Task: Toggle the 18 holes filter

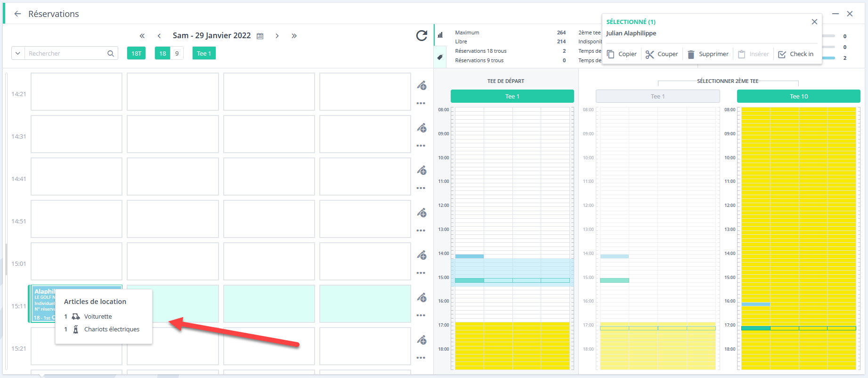Action: click(x=162, y=53)
